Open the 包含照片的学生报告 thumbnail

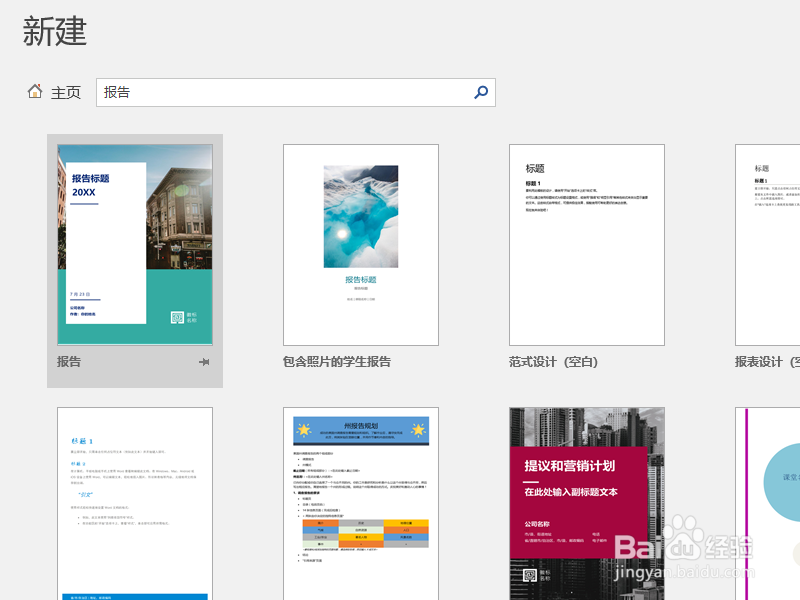361,245
